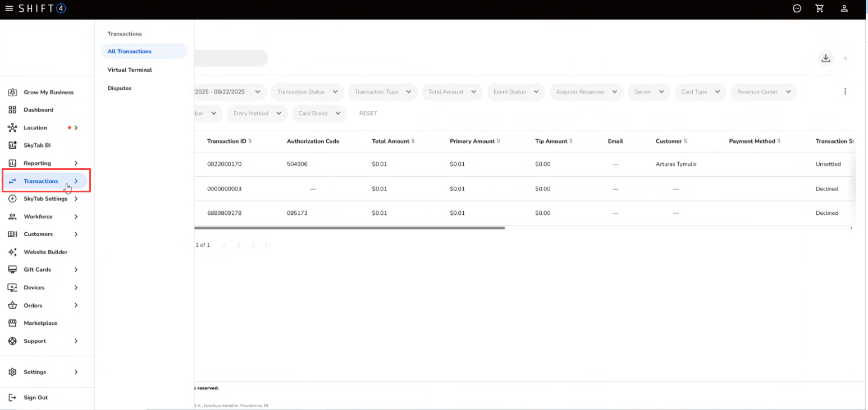Screen dimensions: 868x410
Task: Open SkyTab BI in the sidebar
Action: click(x=37, y=145)
